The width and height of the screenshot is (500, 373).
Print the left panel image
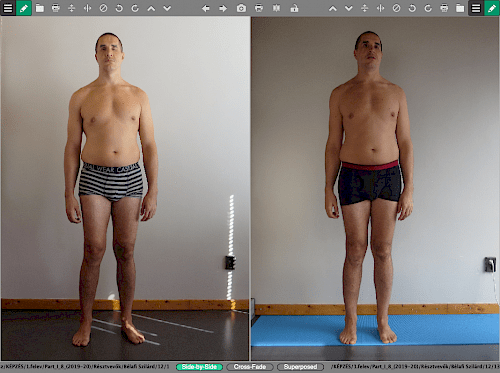click(56, 8)
